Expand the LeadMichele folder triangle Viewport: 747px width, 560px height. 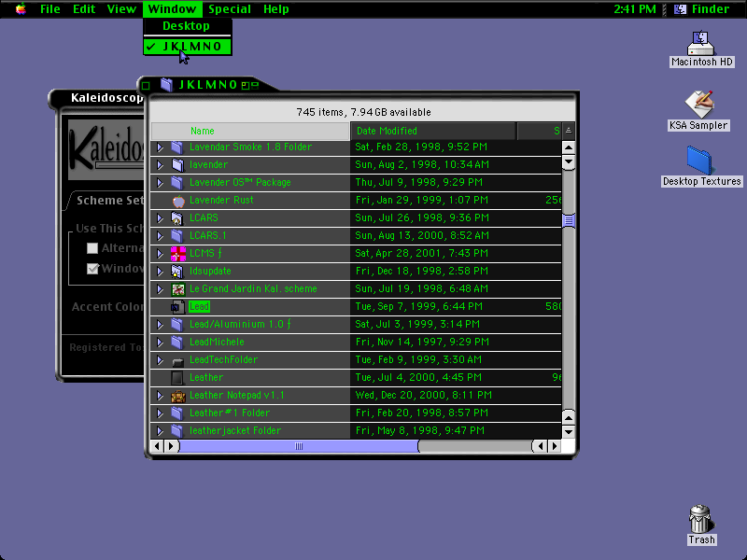pyautogui.click(x=160, y=342)
